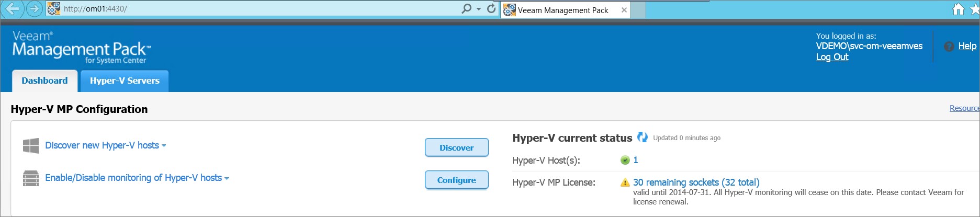Switch to the Hyper-V Servers tab
The image size is (980, 217).
[125, 81]
